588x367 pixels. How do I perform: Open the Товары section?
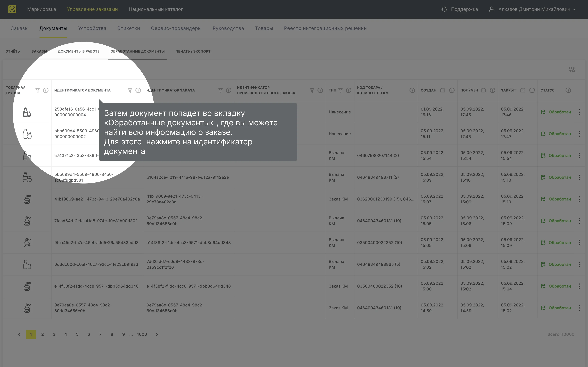point(264,28)
